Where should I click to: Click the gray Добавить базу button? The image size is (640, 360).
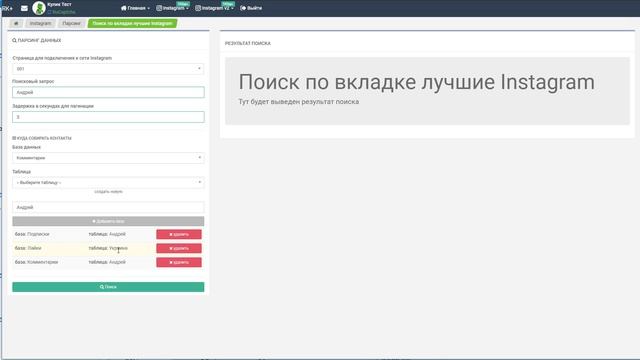pos(108,221)
